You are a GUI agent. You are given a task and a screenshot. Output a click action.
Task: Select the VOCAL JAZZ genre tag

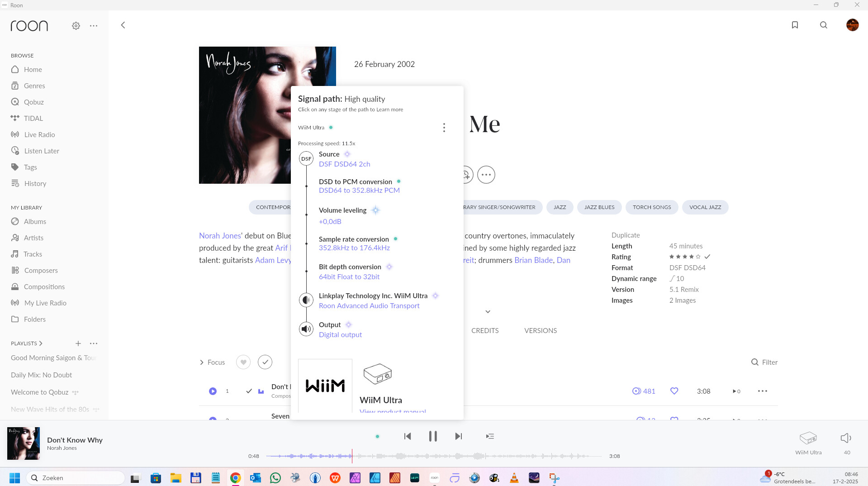[705, 207]
